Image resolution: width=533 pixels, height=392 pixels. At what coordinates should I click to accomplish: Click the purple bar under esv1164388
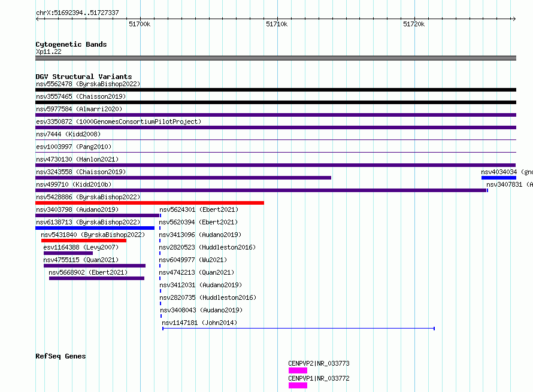point(68,253)
